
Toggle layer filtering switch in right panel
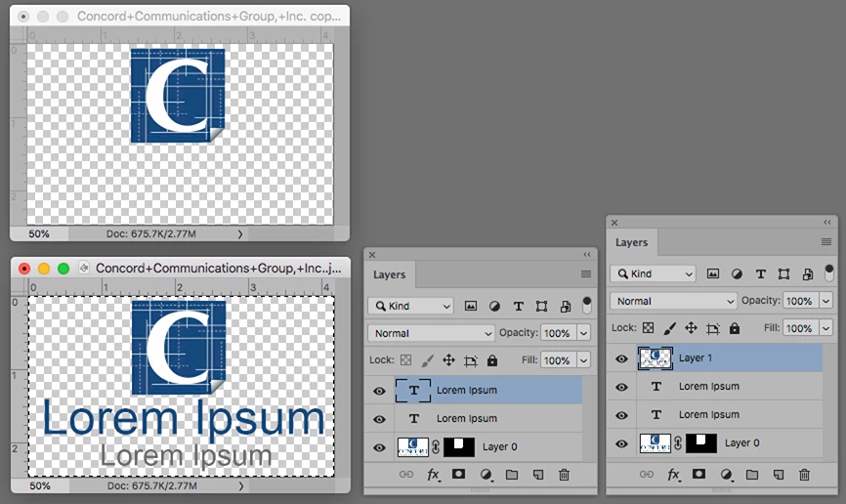[x=829, y=273]
